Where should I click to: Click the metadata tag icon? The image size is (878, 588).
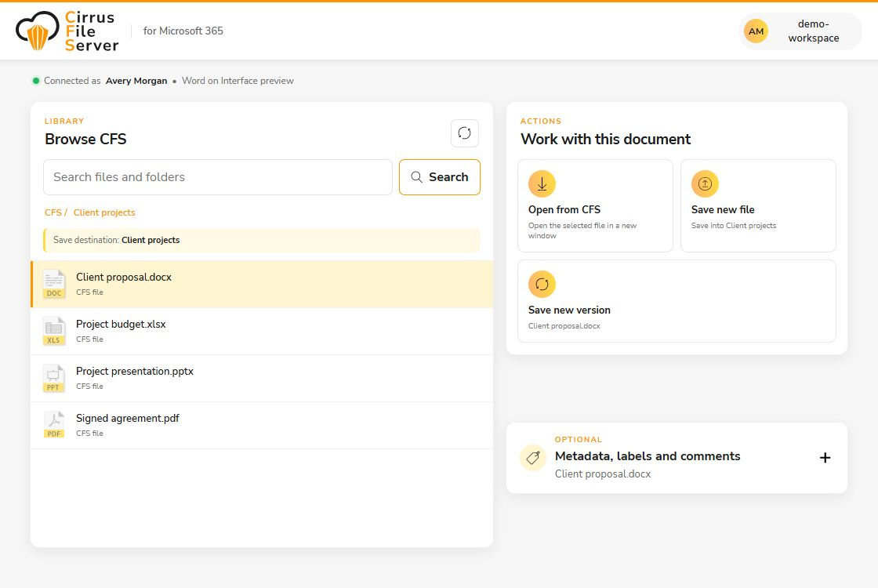tap(533, 458)
